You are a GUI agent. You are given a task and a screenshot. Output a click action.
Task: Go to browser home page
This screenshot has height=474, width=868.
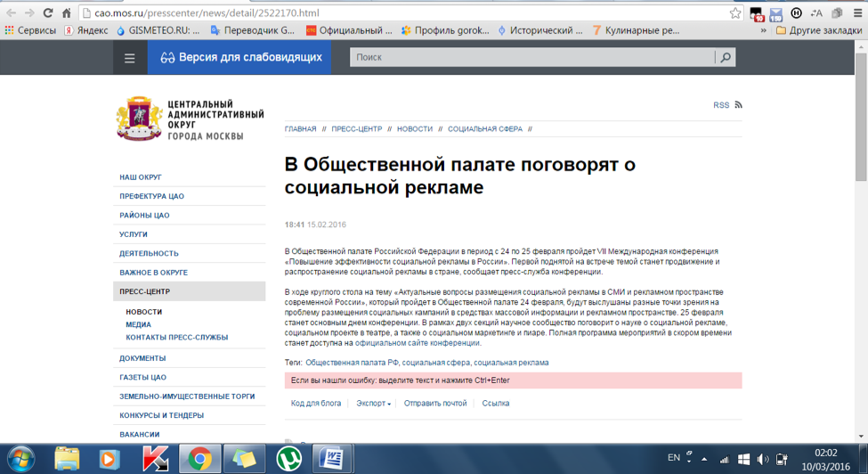pos(67,12)
